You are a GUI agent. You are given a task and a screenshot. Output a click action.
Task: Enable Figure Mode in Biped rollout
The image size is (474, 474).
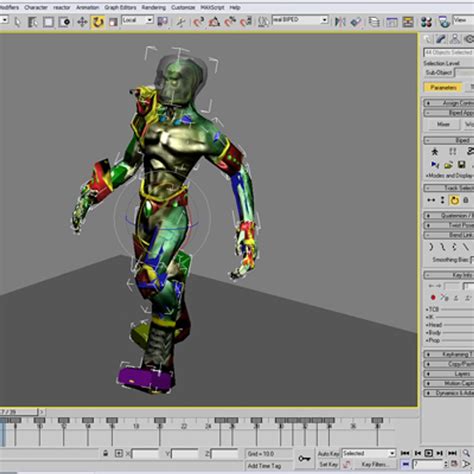(435, 152)
